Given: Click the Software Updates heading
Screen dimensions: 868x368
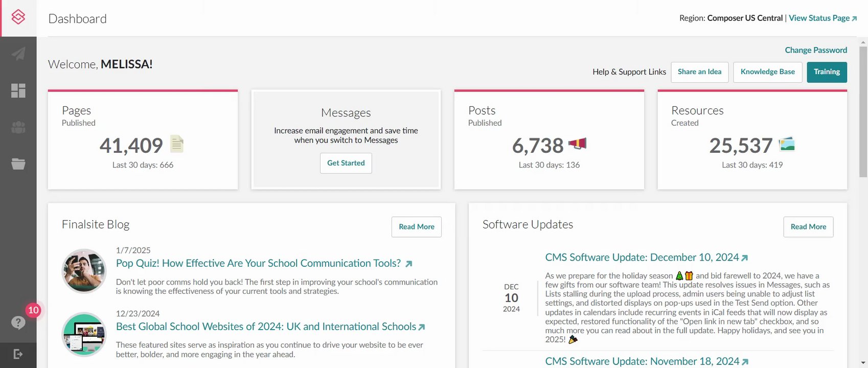Looking at the screenshot, I should 528,224.
